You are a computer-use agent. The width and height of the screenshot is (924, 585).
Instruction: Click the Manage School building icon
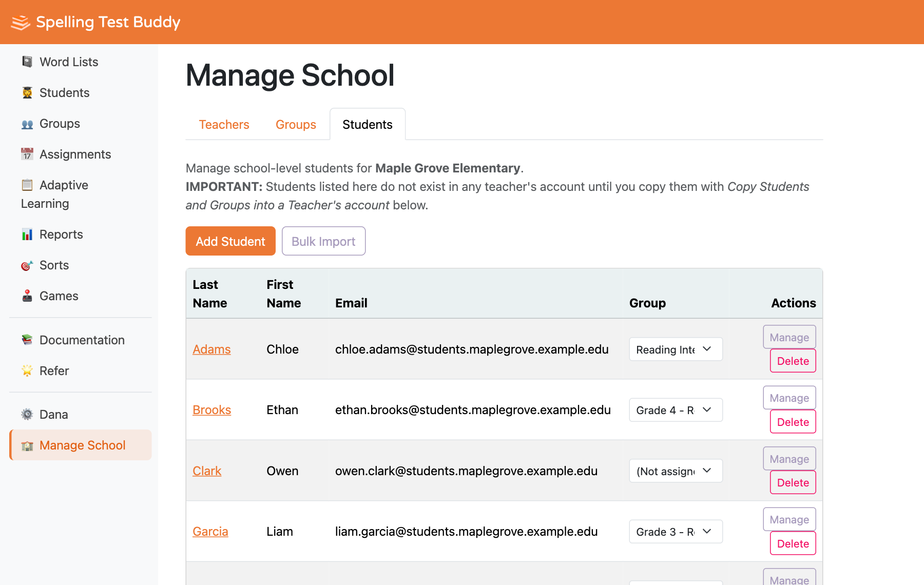27,445
